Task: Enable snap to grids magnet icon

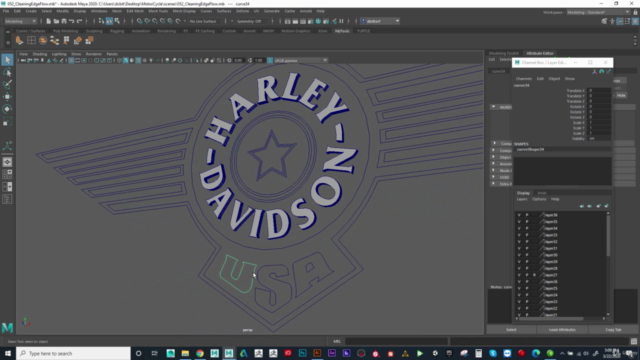Action: coord(140,21)
